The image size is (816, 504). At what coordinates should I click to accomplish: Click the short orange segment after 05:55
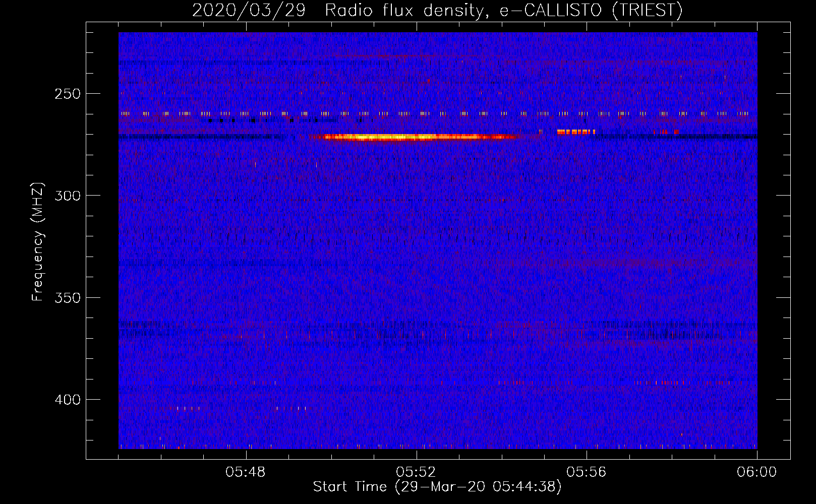576,132
